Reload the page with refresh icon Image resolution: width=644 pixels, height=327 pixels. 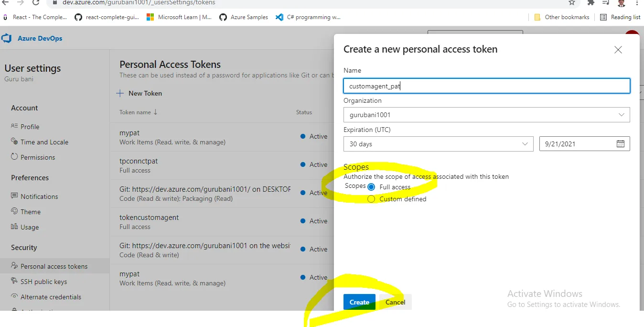(36, 2)
